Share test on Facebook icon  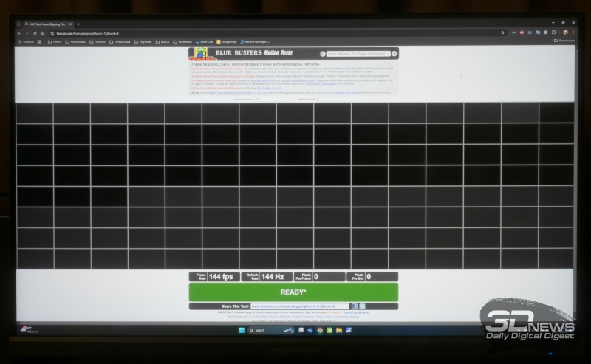(x=355, y=306)
